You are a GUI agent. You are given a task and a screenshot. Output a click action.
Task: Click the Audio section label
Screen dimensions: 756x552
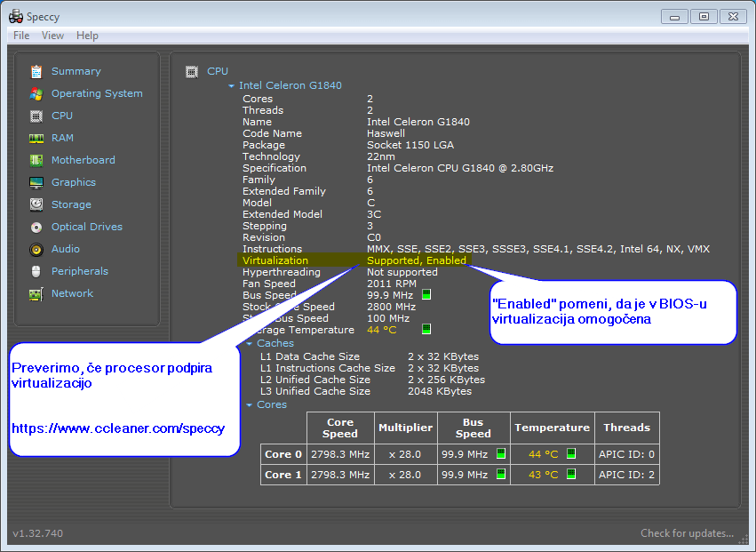65,249
